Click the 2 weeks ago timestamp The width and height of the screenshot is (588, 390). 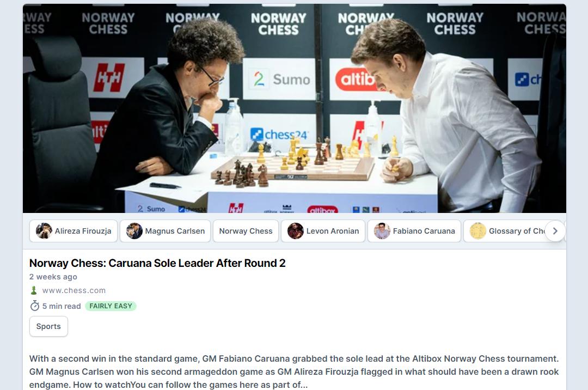[53, 277]
